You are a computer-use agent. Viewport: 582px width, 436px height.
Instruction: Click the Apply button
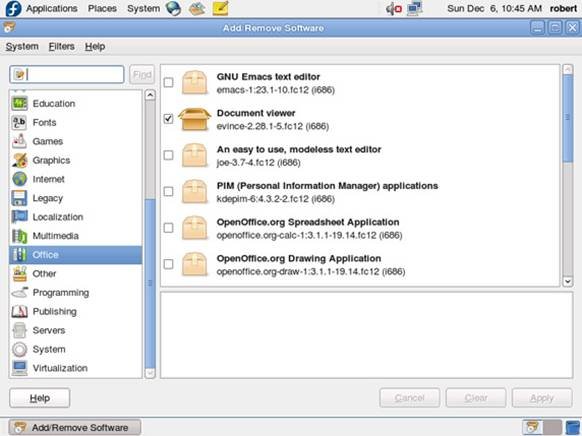(x=542, y=398)
